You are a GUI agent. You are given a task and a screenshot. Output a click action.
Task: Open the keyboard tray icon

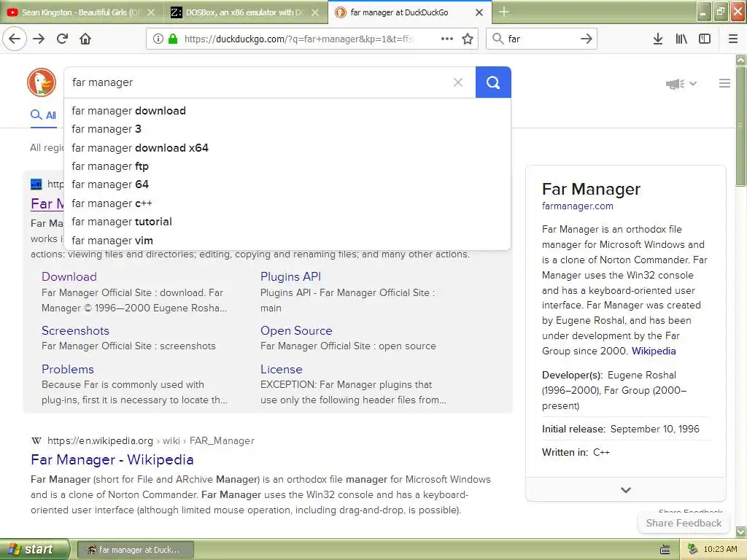click(x=665, y=550)
